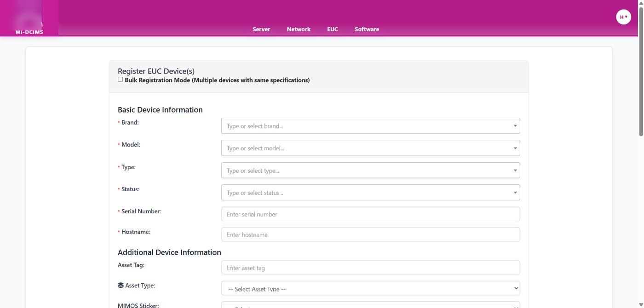
Task: Click the 'Type:' field label
Action: [128, 167]
